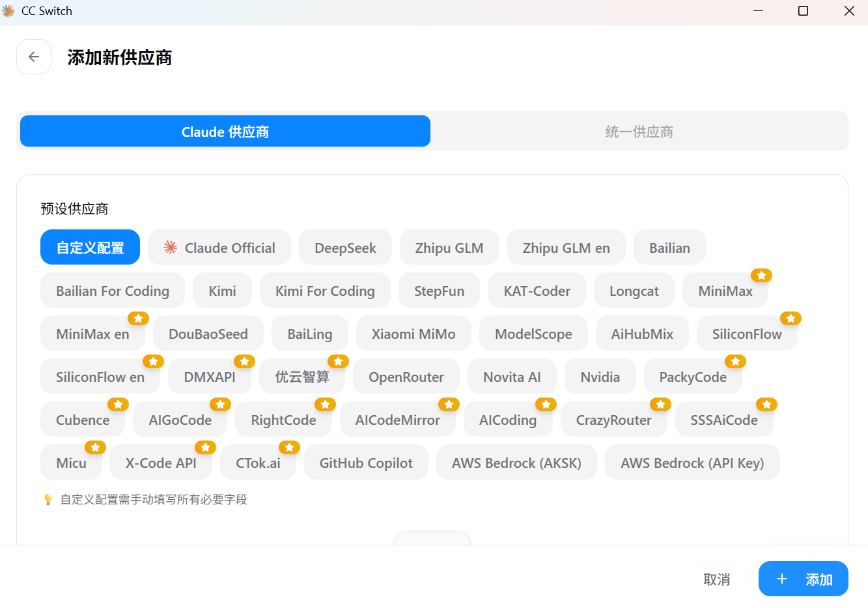
Task: Pick the Micu preset
Action: (71, 462)
